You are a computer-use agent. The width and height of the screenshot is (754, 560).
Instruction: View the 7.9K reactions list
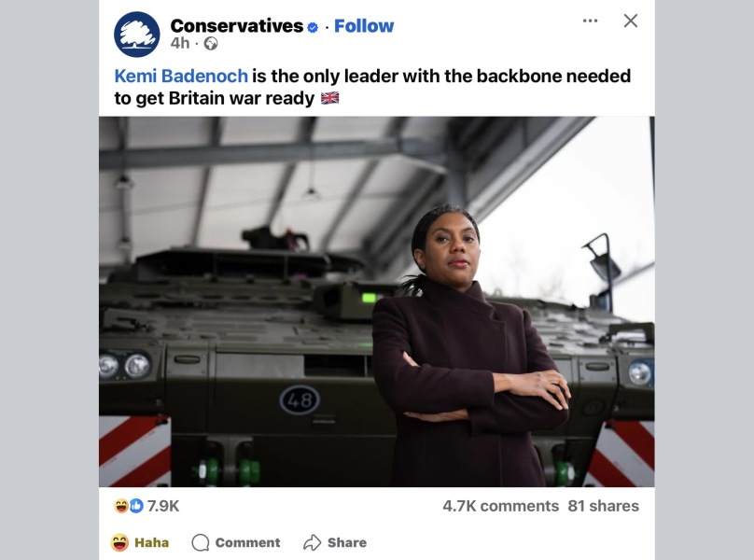[163, 506]
